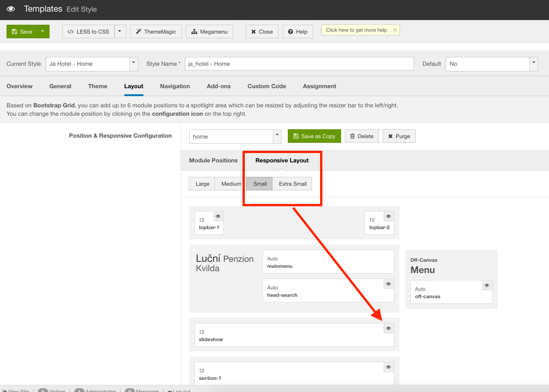The image size is (549, 392).
Task: Click the Help button
Action: click(x=297, y=32)
